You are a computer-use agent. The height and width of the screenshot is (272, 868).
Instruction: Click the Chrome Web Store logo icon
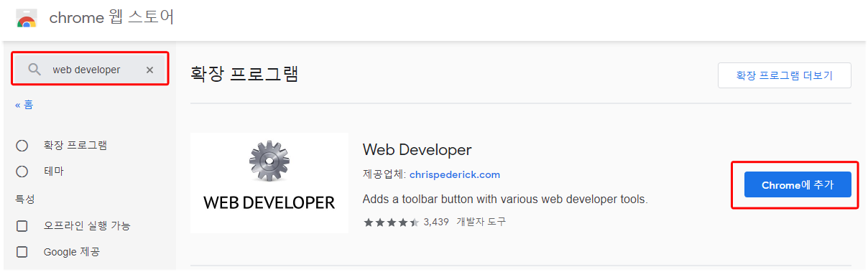point(27,18)
